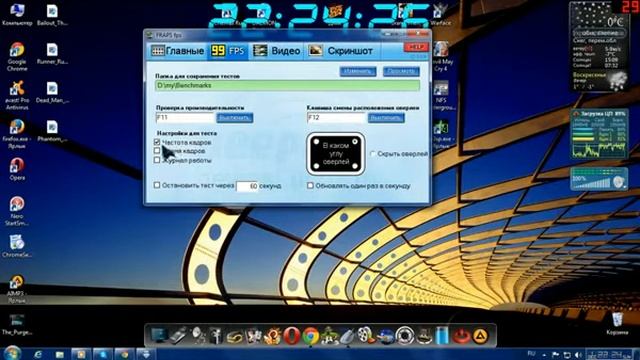
Task: Select top-right overlay corner dot
Action: [355, 142]
